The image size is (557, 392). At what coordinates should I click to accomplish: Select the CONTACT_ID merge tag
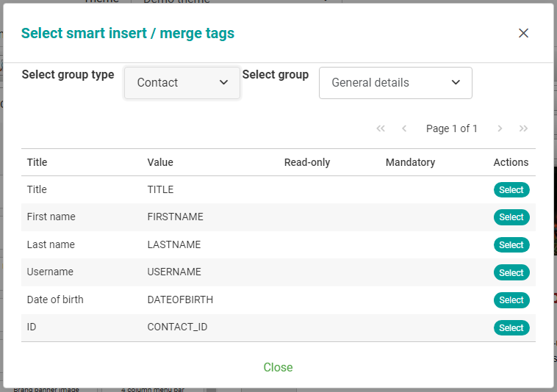511,327
